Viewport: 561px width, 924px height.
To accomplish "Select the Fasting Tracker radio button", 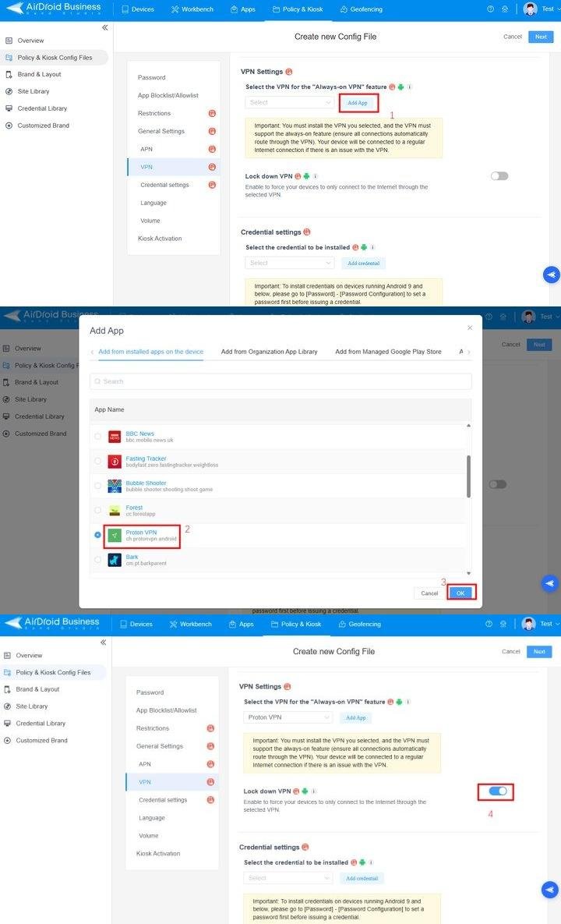I will click(x=97, y=462).
